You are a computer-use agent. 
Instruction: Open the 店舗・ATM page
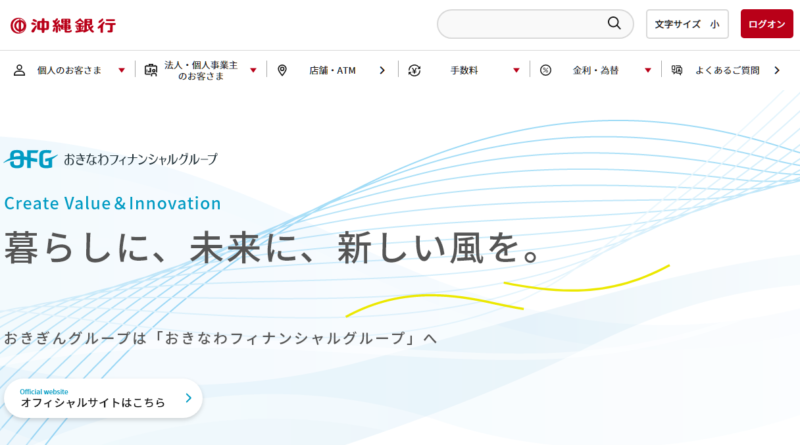(333, 70)
